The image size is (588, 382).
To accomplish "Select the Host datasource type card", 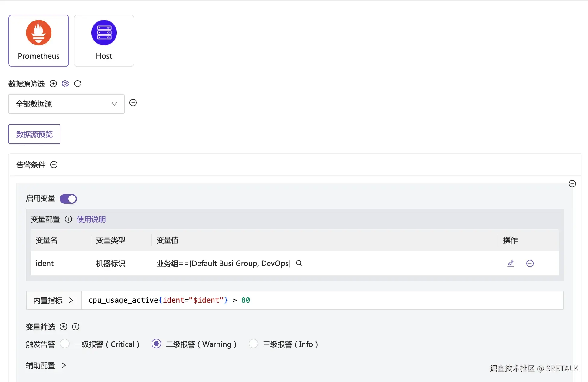I will click(104, 41).
